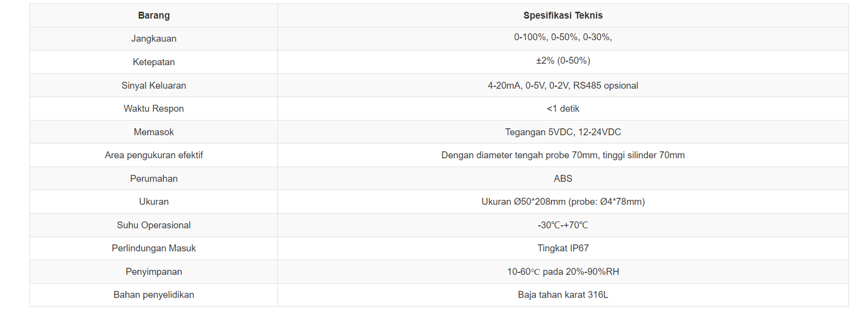The image size is (868, 315).
Task: Select the Ukuran row label
Action: (x=154, y=201)
